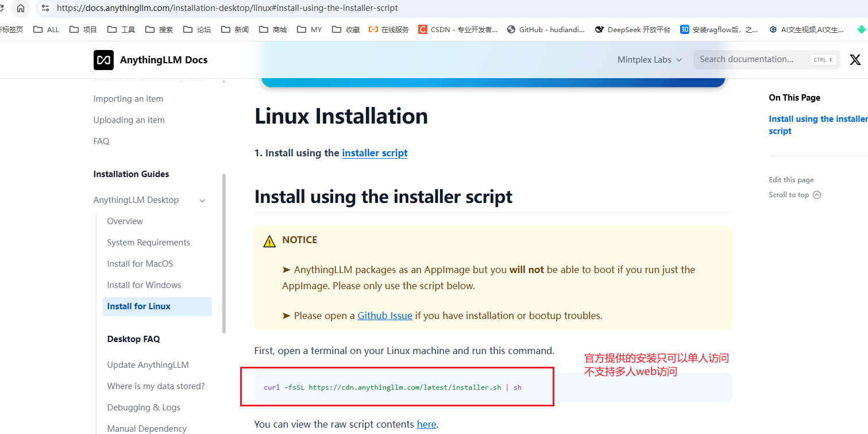The height and width of the screenshot is (434, 868).
Task: Open Uploading an item page
Action: 129,120
